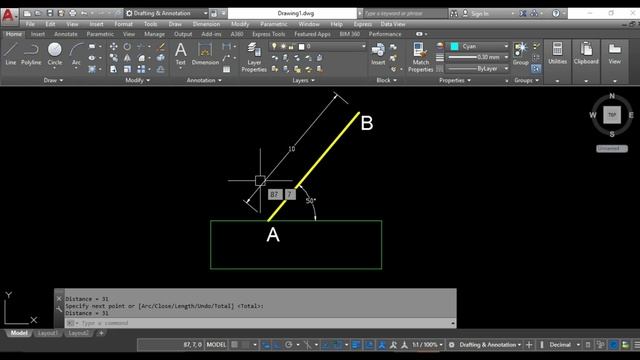Toggle layer on/off lightbulb icon
Screen dimensions: 640x360
pyautogui.click(x=274, y=46)
